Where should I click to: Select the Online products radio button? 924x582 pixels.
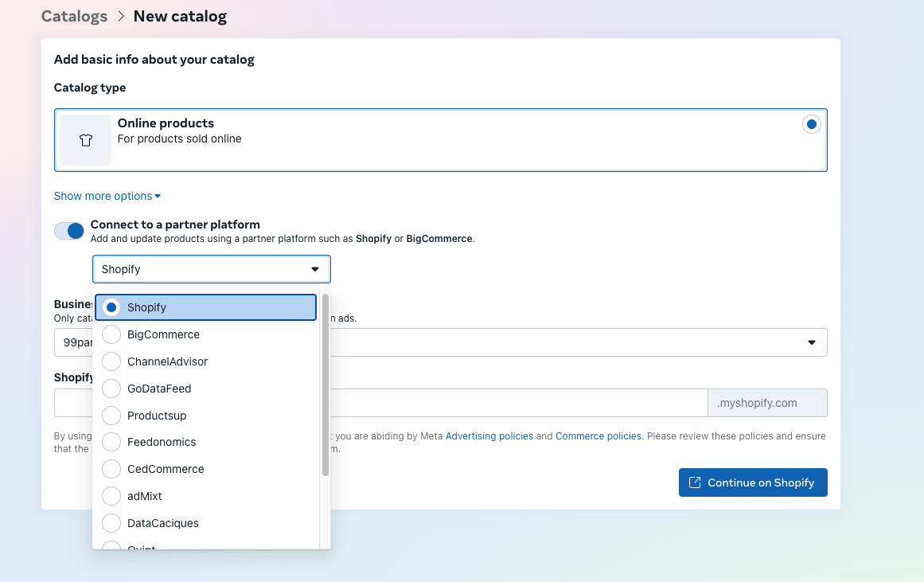click(812, 124)
